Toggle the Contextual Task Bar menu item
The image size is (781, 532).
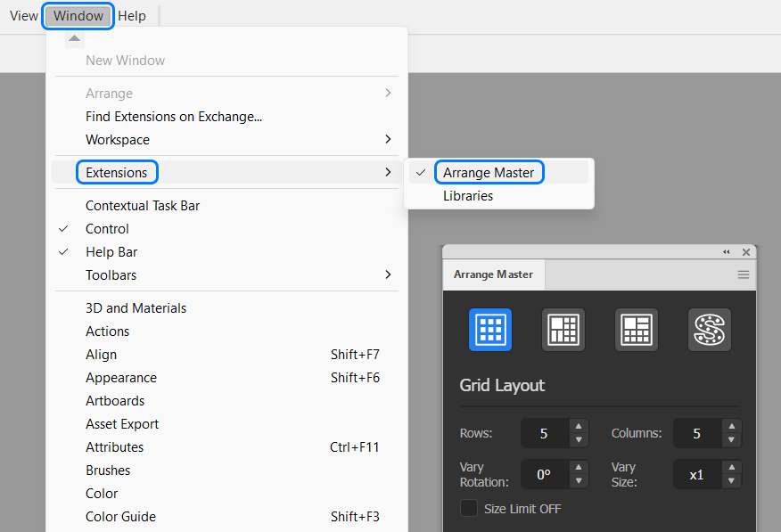click(x=226, y=206)
